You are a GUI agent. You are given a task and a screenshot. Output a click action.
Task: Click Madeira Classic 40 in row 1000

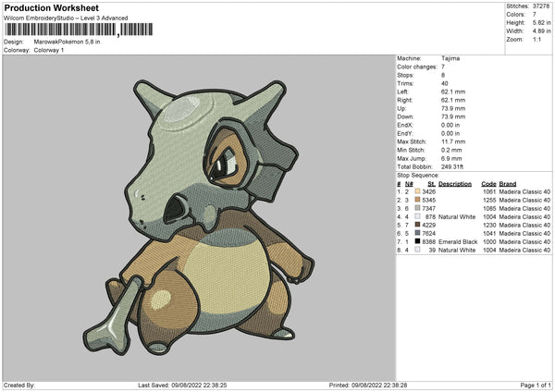coord(524,241)
